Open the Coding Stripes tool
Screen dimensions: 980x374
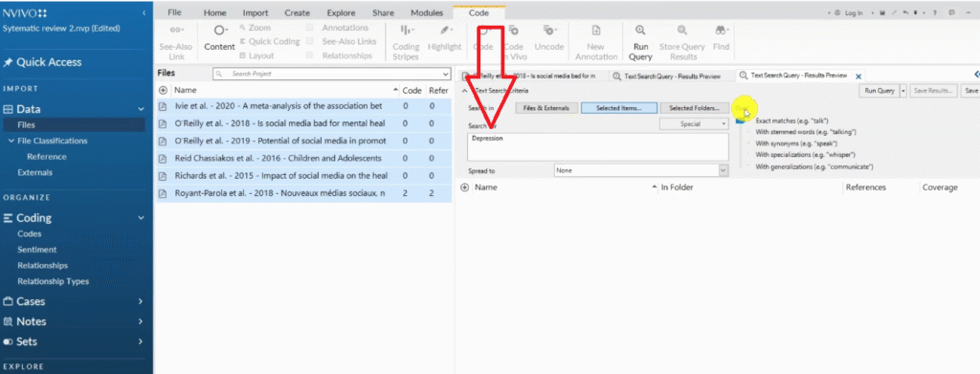click(x=406, y=42)
